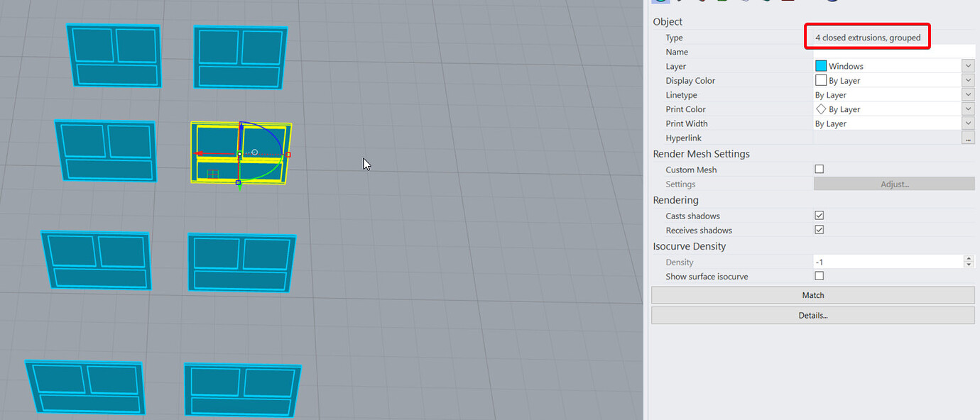Click the Print Color diamond icon
Screen dimensions: 980x420
tap(821, 109)
